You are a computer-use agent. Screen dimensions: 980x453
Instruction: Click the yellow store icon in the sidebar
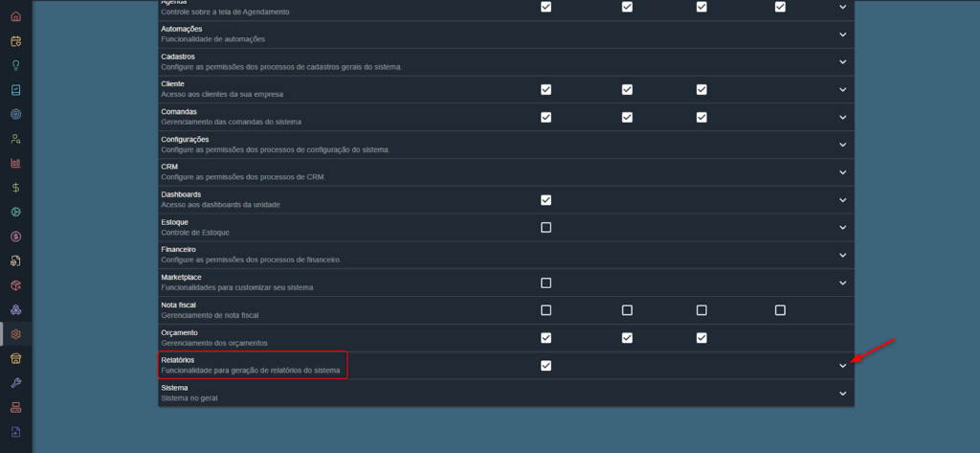[15, 358]
